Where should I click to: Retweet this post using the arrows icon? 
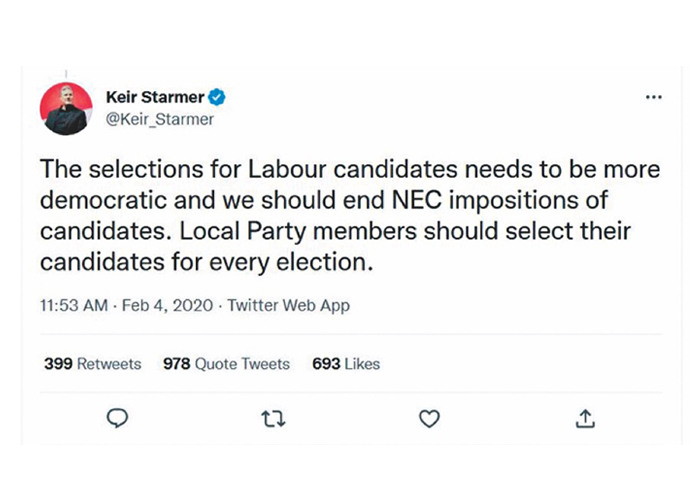272,418
